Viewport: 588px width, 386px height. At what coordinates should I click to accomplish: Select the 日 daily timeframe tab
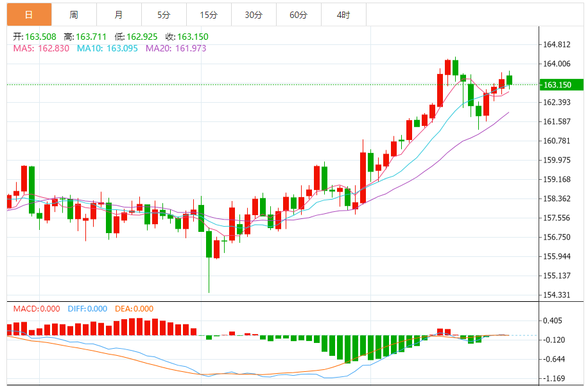coord(30,15)
